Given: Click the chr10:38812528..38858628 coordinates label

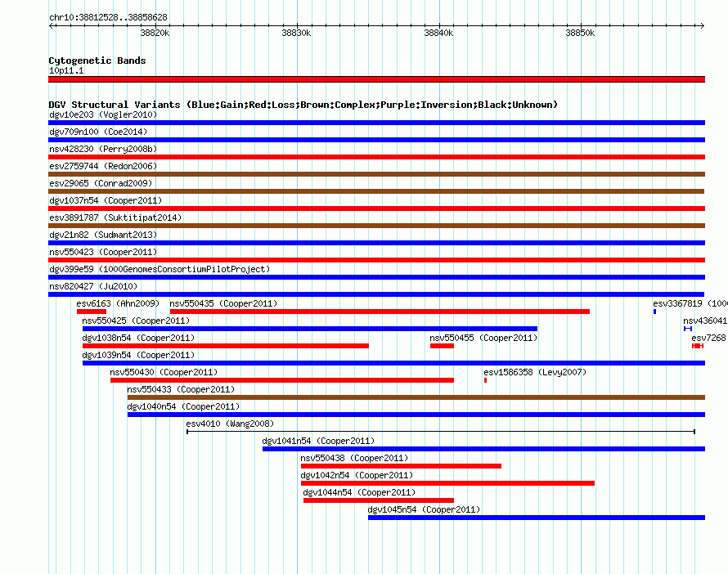Looking at the screenshot, I should click(108, 17).
